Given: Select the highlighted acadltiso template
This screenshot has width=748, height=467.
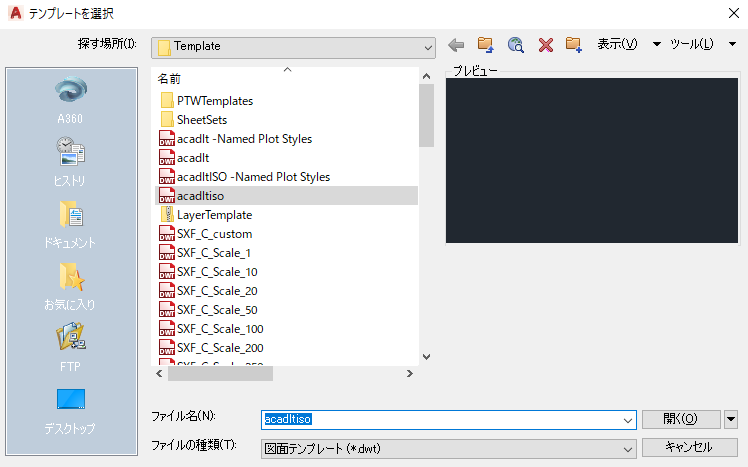Looking at the screenshot, I should 286,196.
